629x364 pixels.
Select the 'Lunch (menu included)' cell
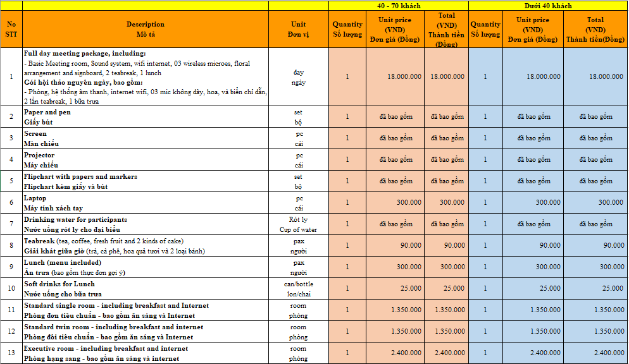pos(146,267)
